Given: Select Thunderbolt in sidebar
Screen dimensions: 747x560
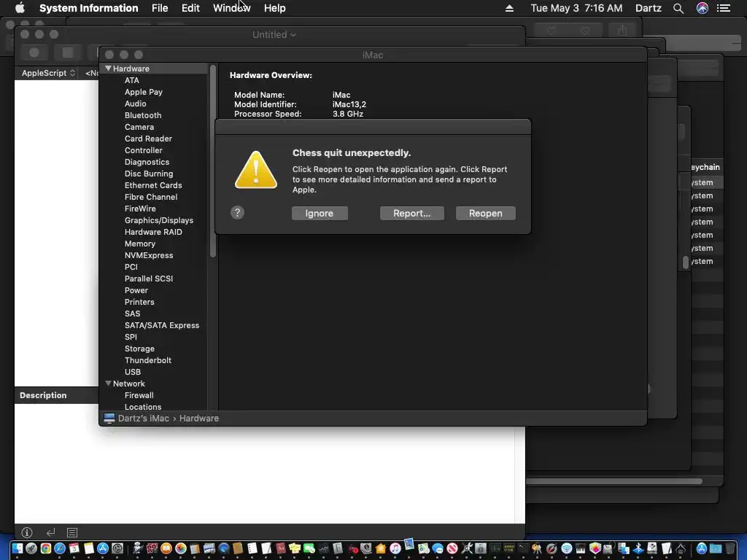Looking at the screenshot, I should (x=147, y=360).
